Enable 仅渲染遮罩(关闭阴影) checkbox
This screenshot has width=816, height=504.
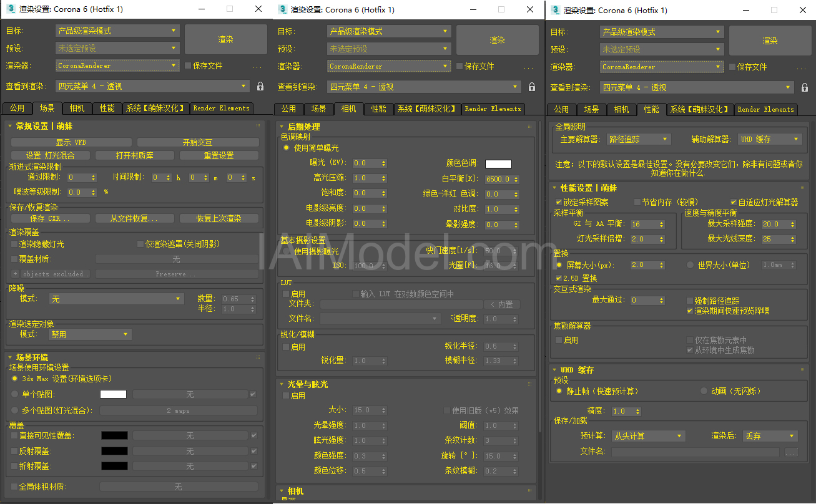tap(140, 244)
